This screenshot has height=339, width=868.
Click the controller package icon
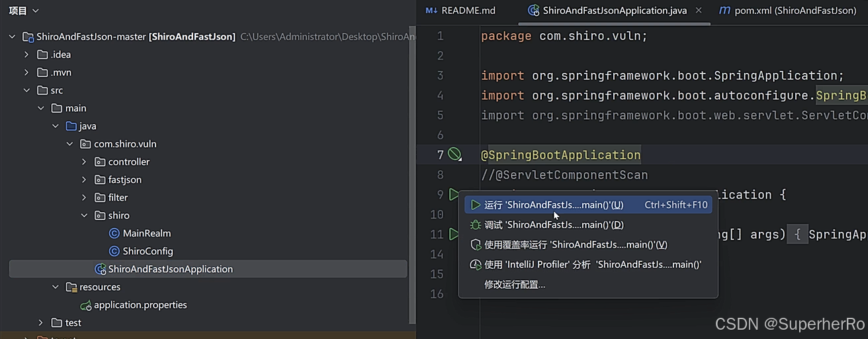[x=100, y=162]
